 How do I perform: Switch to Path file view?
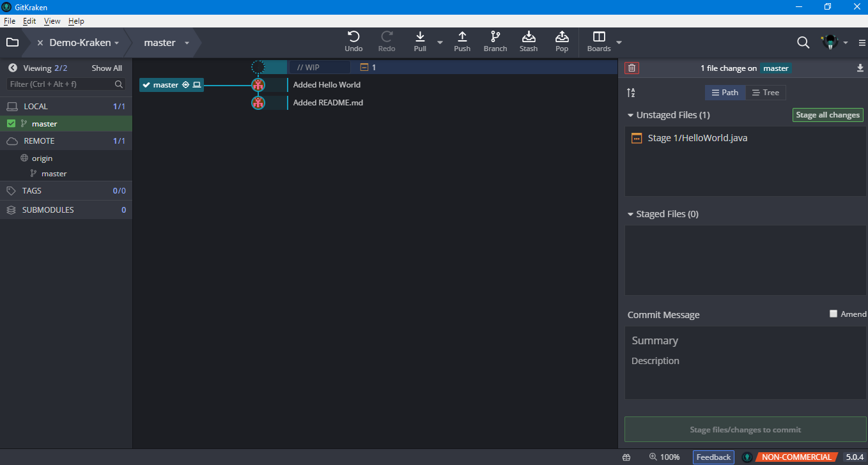click(x=725, y=93)
